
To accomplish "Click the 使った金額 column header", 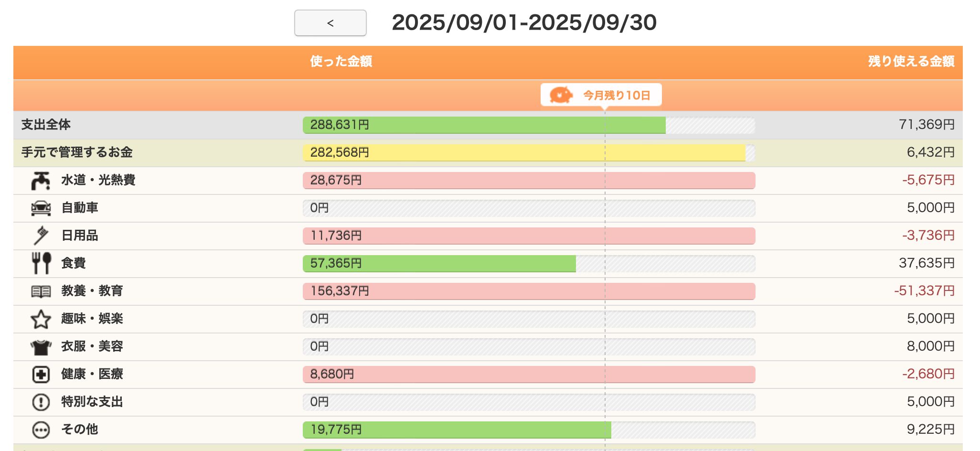I will 341,62.
